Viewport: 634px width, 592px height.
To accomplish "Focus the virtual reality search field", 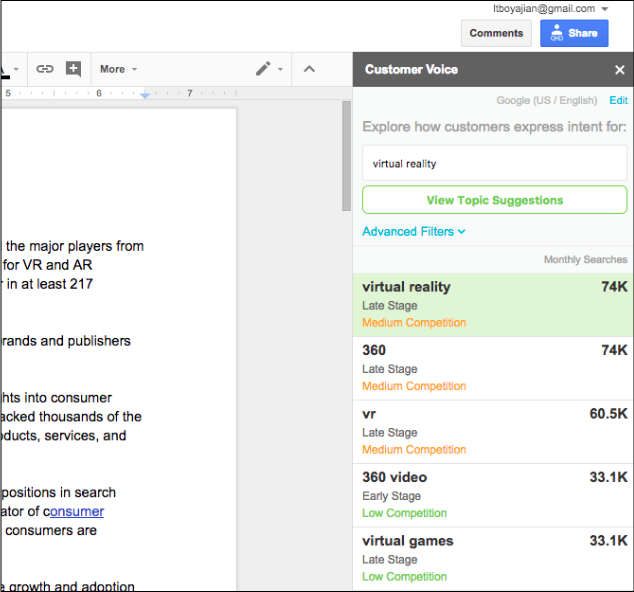I will click(x=495, y=163).
